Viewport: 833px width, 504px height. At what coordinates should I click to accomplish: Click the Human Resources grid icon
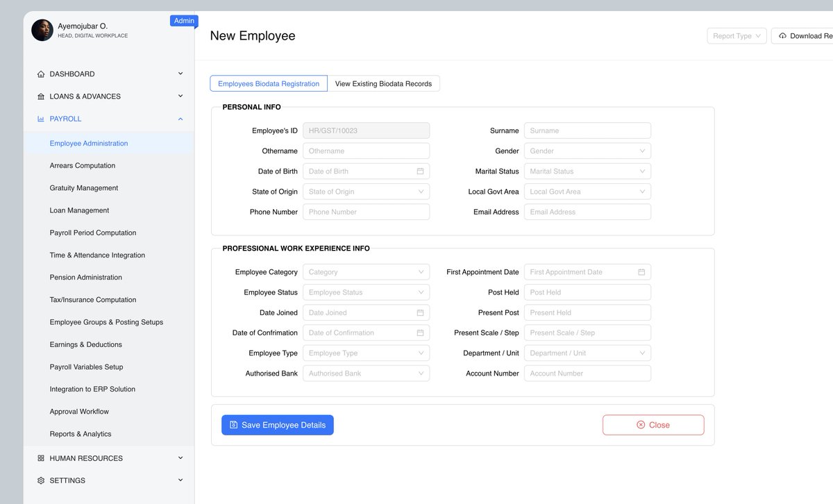41,458
